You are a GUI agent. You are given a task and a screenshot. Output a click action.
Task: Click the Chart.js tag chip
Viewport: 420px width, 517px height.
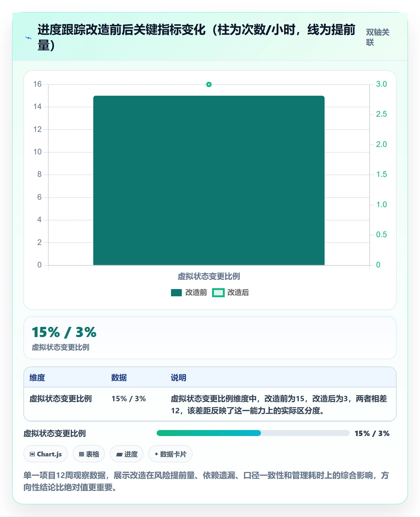[46, 454]
